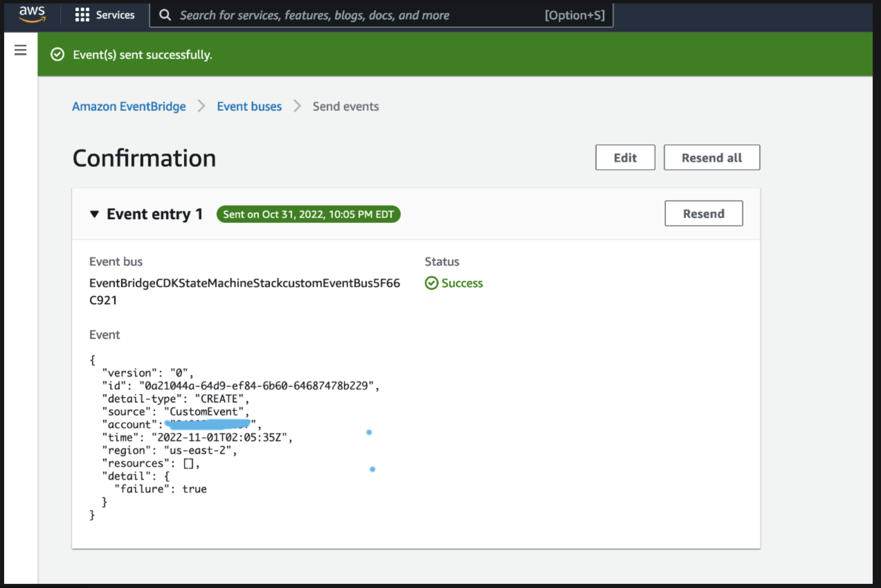Collapse Event entry 1 section
This screenshot has height=588, width=881.
[x=94, y=214]
